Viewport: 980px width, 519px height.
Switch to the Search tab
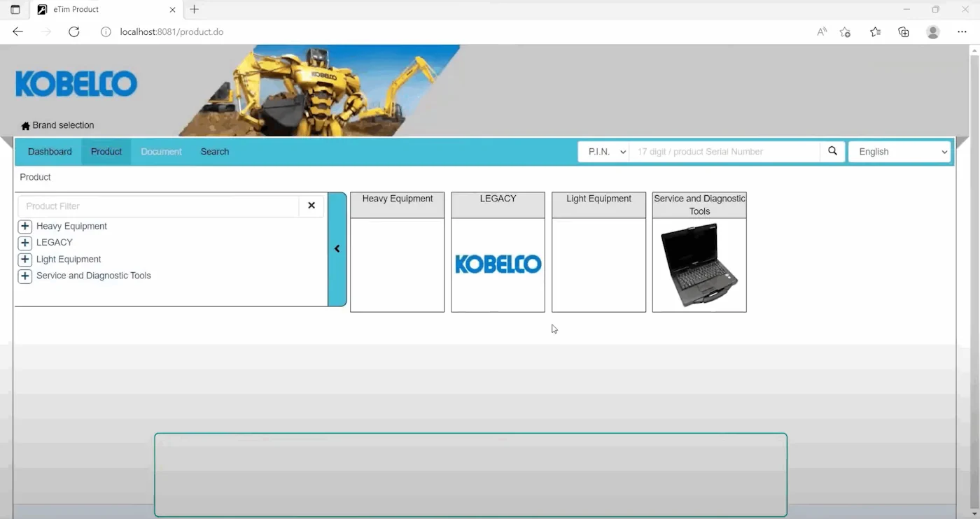(x=215, y=152)
